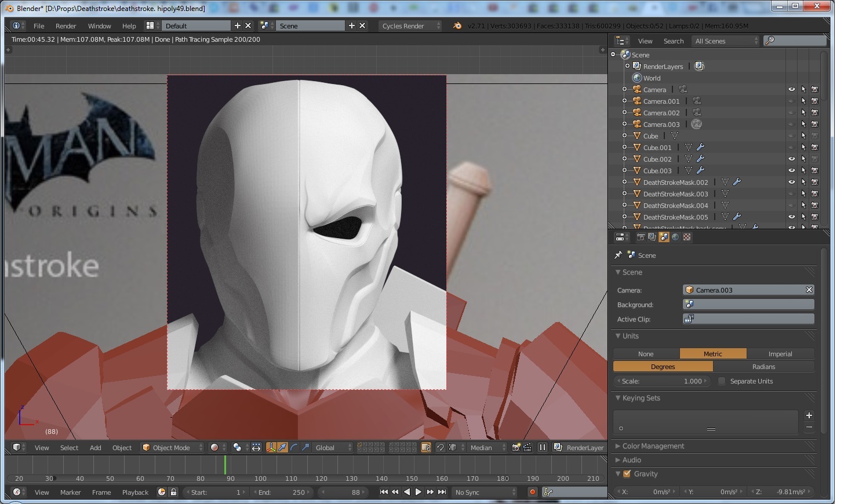Open the All Scenes outliner dropdown
844x504 pixels.
coord(726,41)
